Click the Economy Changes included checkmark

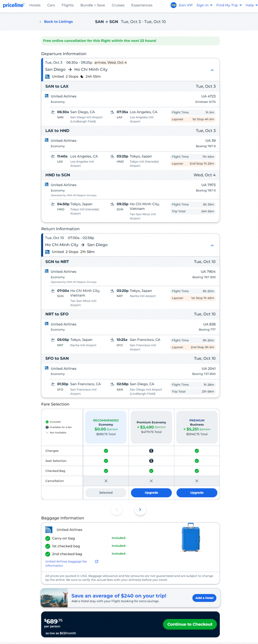coord(106,451)
